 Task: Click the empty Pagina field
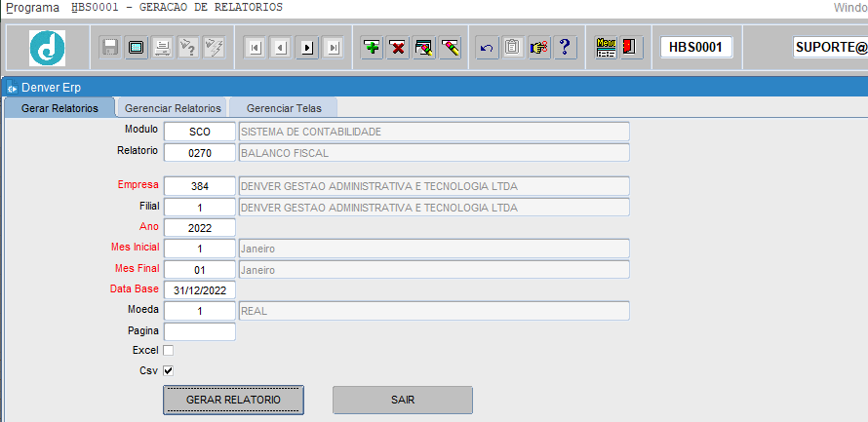click(200, 331)
